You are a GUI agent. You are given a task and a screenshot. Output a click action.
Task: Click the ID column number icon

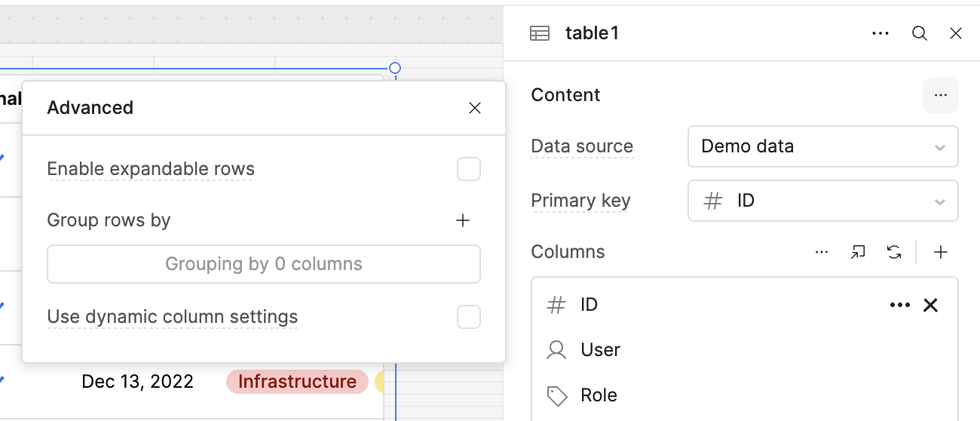556,305
